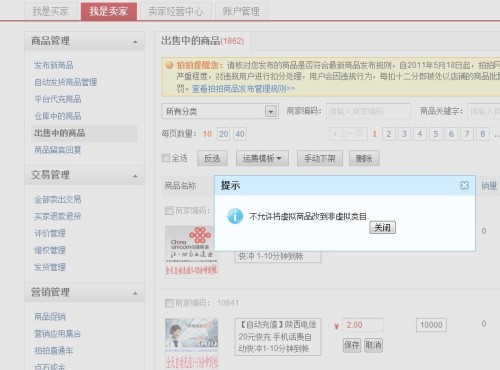500x370 pixels.
Task: Open 仓库中的商品 in sidebar
Action: (58, 116)
